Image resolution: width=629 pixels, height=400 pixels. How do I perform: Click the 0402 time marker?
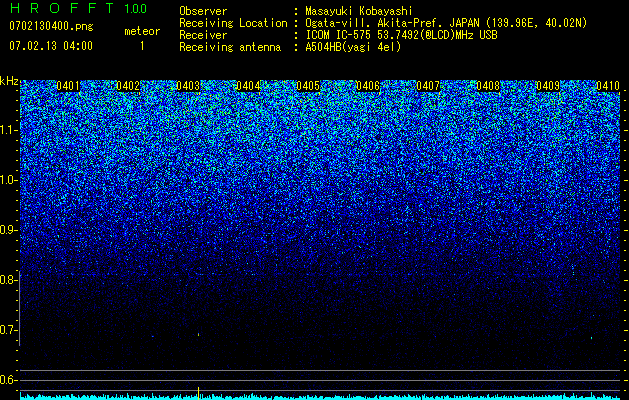click(x=128, y=86)
